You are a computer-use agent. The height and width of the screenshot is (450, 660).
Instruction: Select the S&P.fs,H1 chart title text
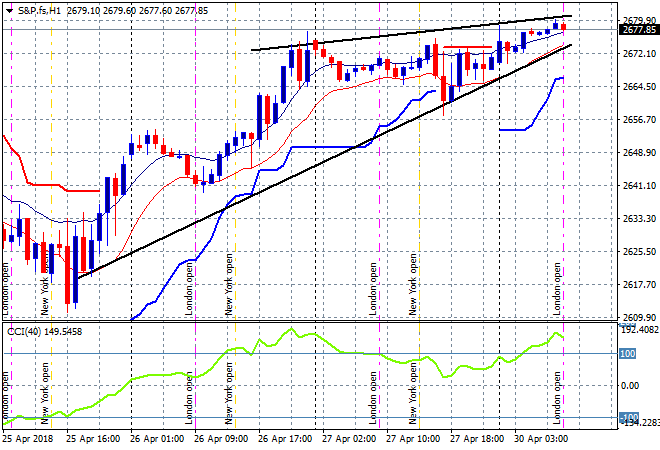42,8
